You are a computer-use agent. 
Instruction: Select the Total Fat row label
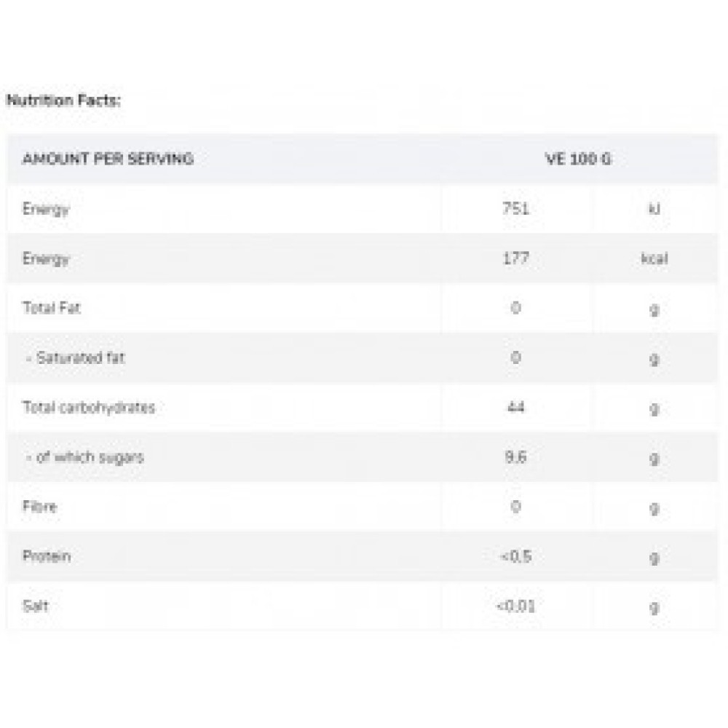pos(52,308)
